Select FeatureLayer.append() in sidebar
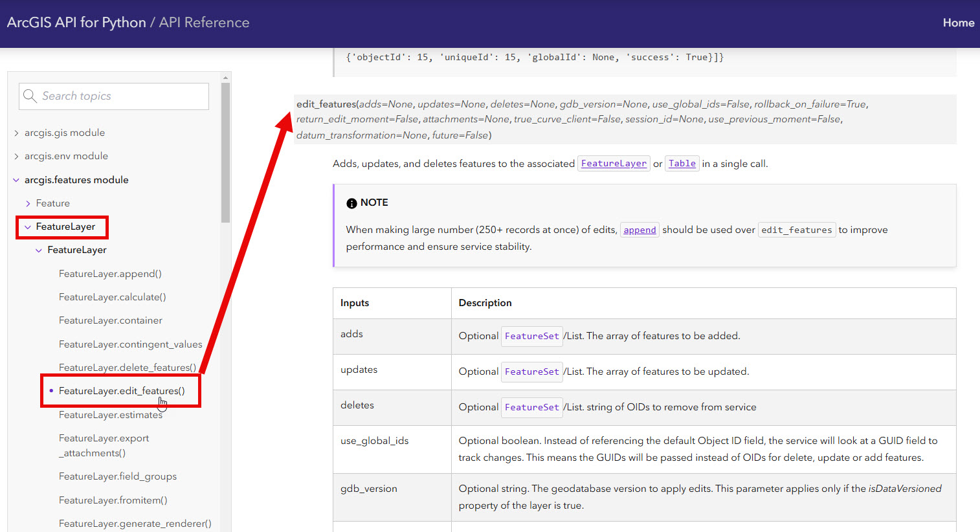Image resolution: width=980 pixels, height=532 pixels. (110, 273)
